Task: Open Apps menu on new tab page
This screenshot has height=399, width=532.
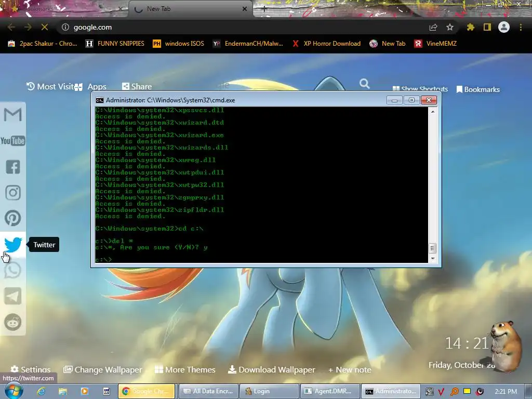Action: tap(90, 87)
